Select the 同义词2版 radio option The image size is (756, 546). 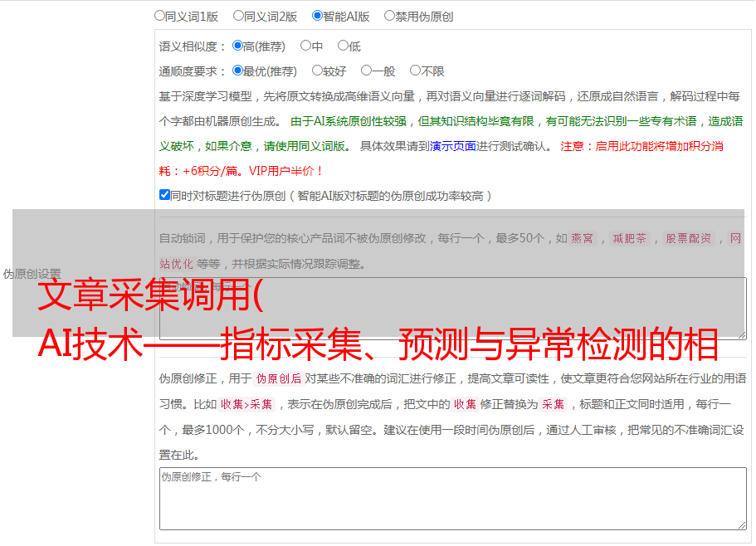click(x=238, y=16)
